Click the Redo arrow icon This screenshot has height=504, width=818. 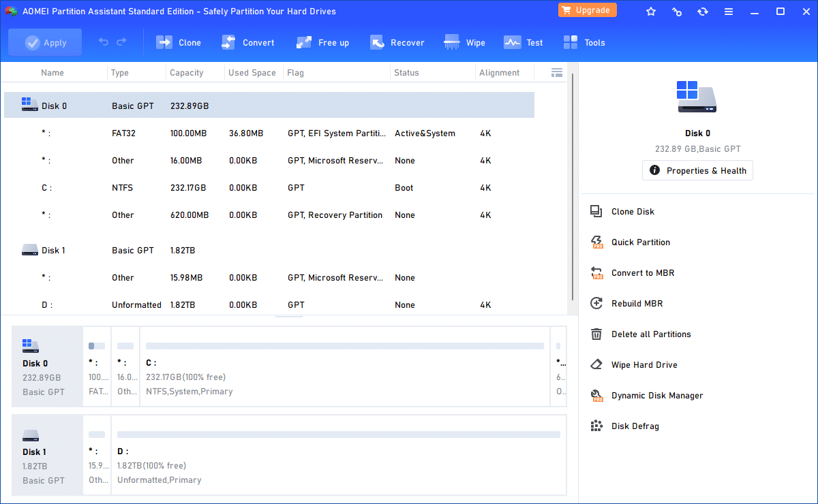pyautogui.click(x=123, y=42)
